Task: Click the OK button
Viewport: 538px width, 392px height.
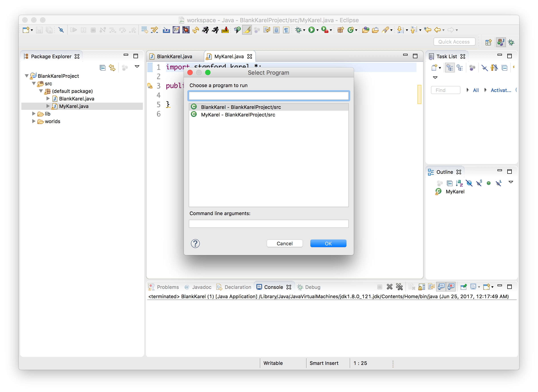Action: [328, 244]
